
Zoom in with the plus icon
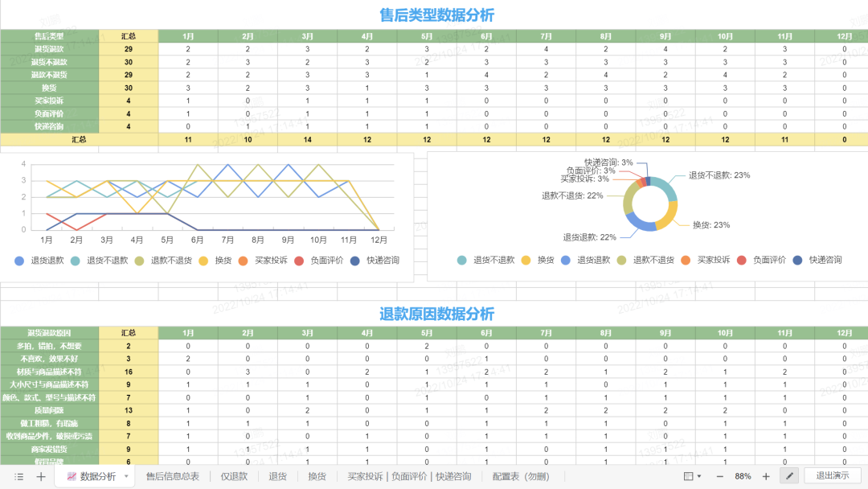coord(766,476)
